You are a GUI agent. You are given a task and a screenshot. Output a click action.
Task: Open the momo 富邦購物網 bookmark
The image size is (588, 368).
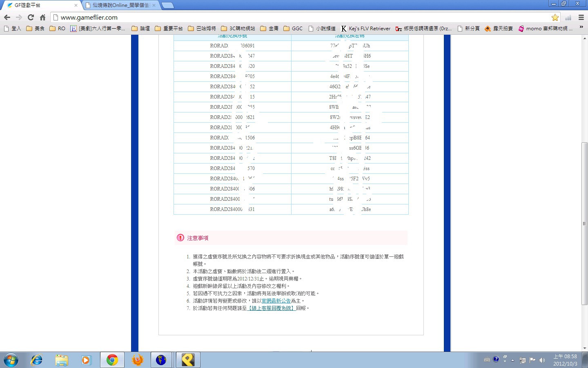pos(546,29)
